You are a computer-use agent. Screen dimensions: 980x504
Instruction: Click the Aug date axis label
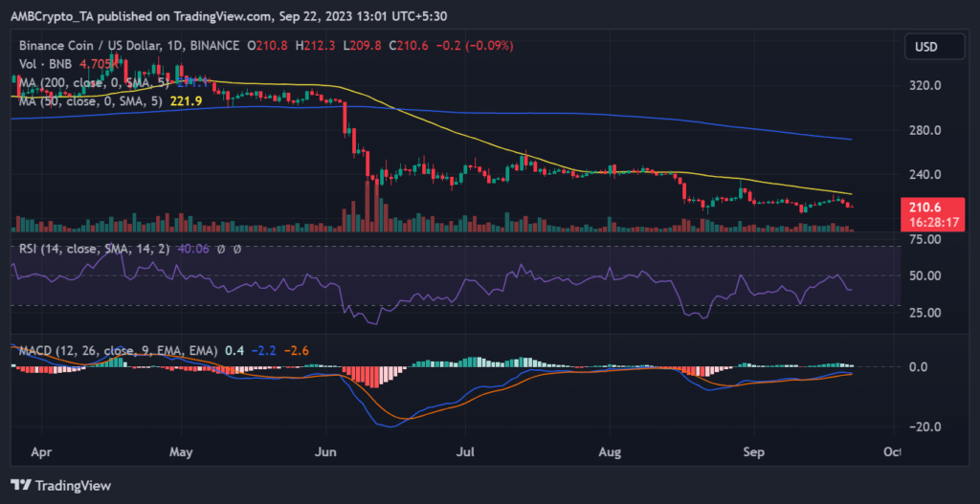click(609, 449)
